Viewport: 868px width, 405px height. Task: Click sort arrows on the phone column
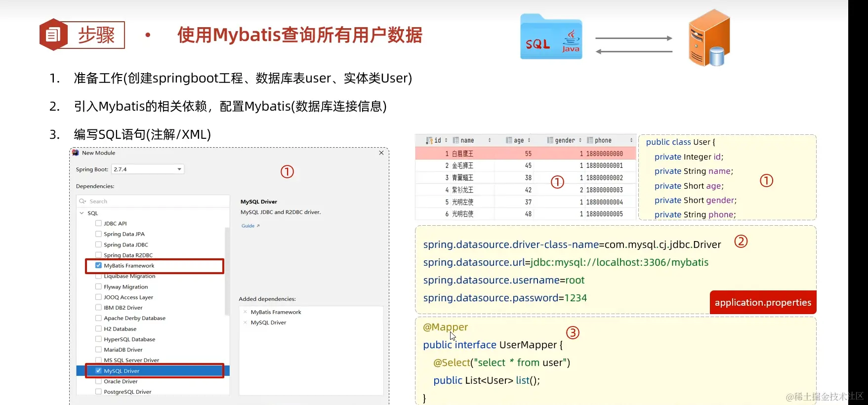631,141
